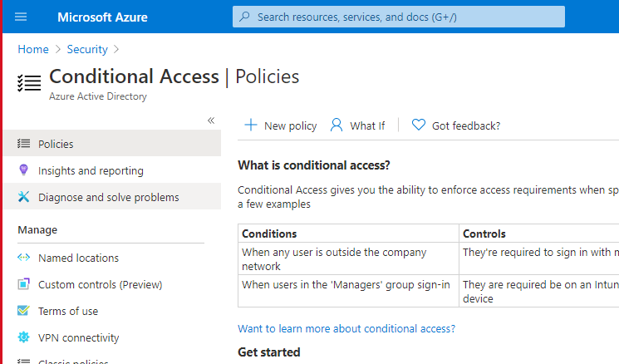Click the person icon beside What If

(x=337, y=125)
